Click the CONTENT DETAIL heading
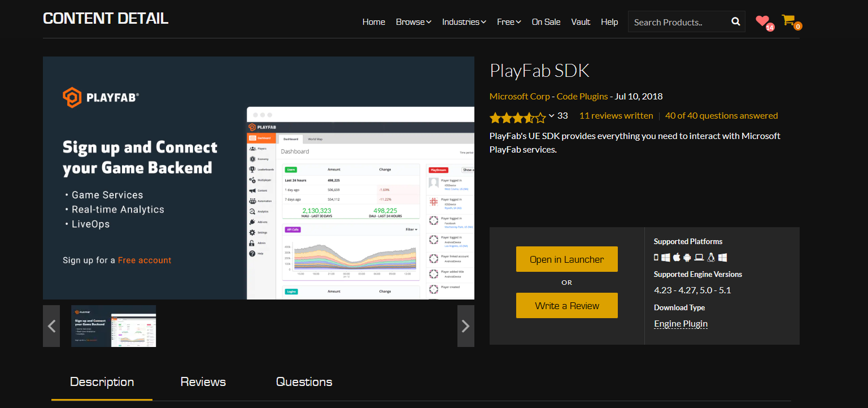Viewport: 868px width, 408px height. click(x=106, y=18)
